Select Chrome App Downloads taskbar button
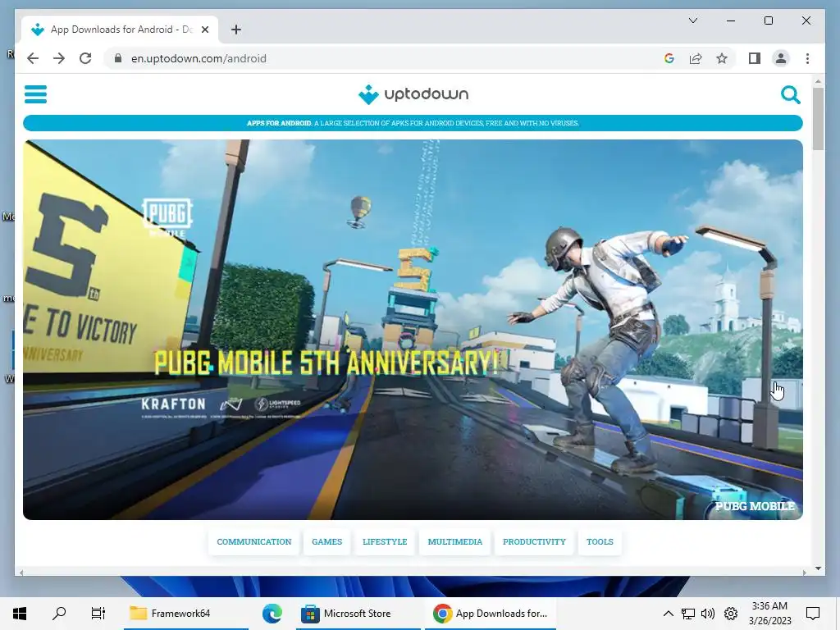Image resolution: width=840 pixels, height=630 pixels. pyautogui.click(x=491, y=614)
